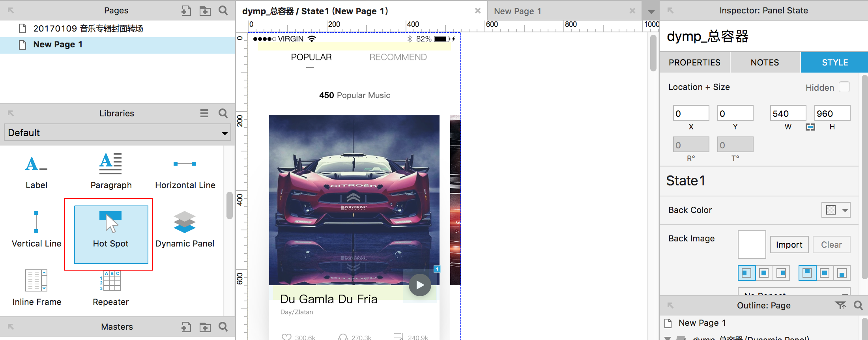Open the Default library dropdown

(x=118, y=133)
